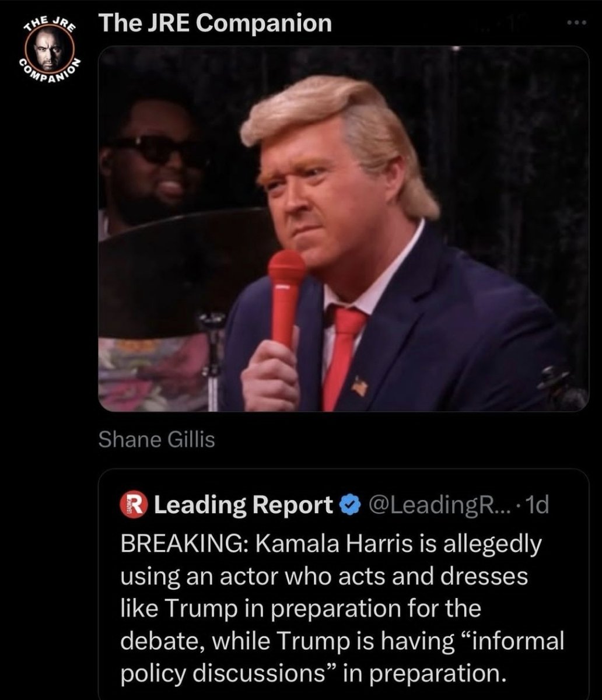Open the Leading Report account name

tap(243, 505)
